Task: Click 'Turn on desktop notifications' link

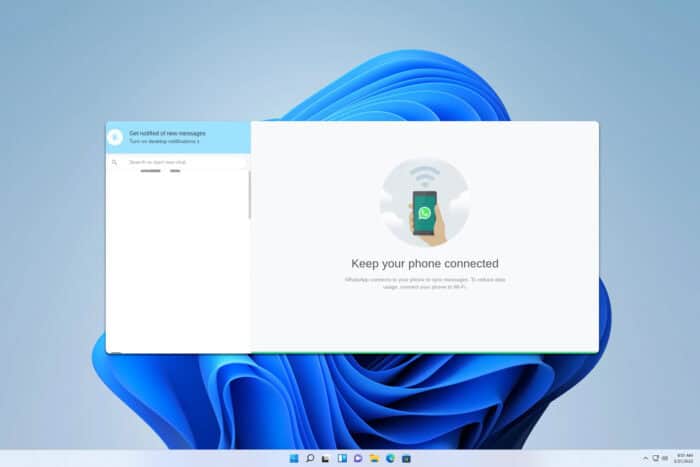Action: pyautogui.click(x=164, y=141)
